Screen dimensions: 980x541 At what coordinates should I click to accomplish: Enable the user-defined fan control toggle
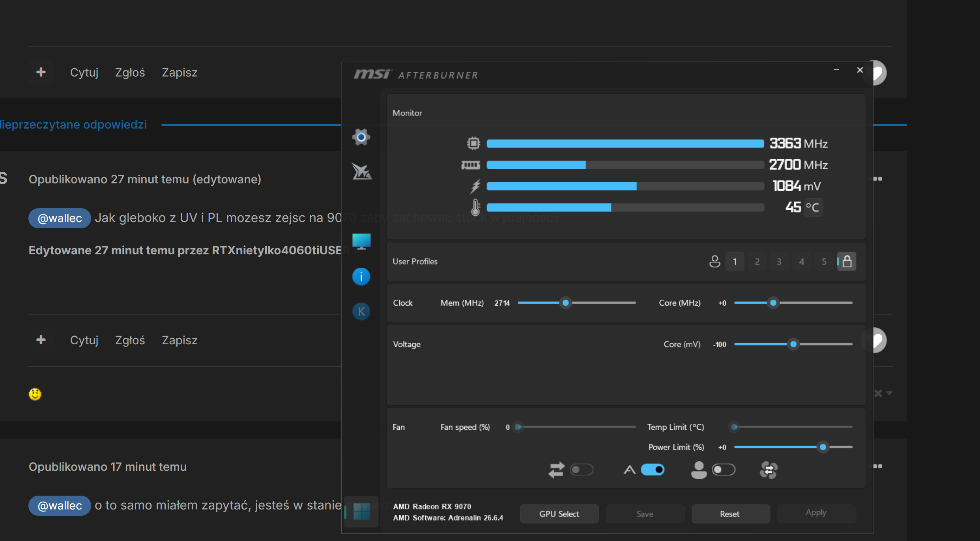pos(723,470)
